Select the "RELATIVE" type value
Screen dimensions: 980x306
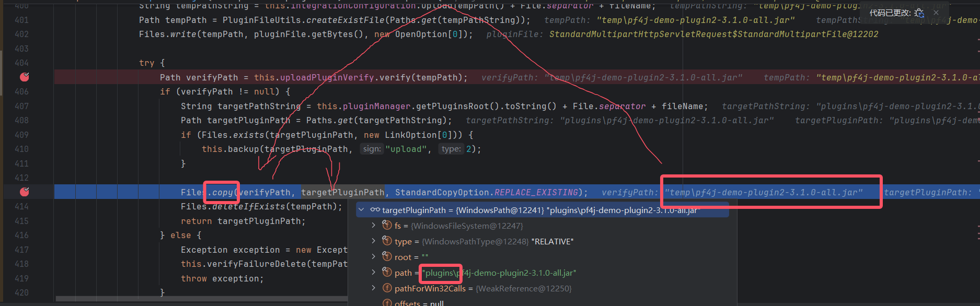[x=552, y=241]
